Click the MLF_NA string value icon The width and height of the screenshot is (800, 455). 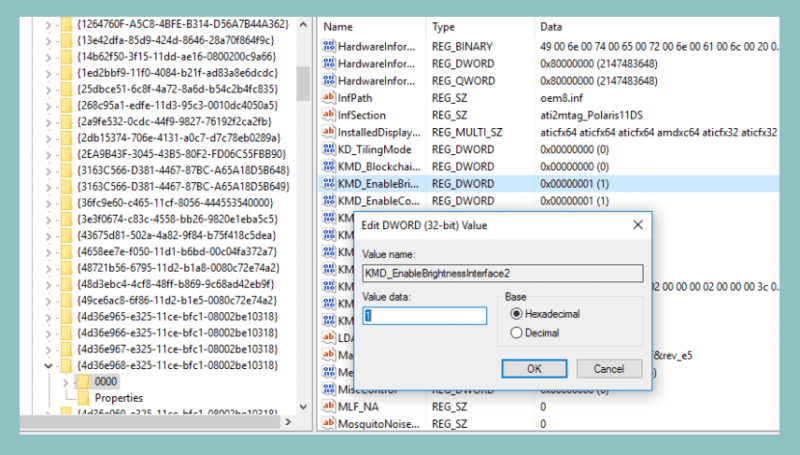coord(329,406)
